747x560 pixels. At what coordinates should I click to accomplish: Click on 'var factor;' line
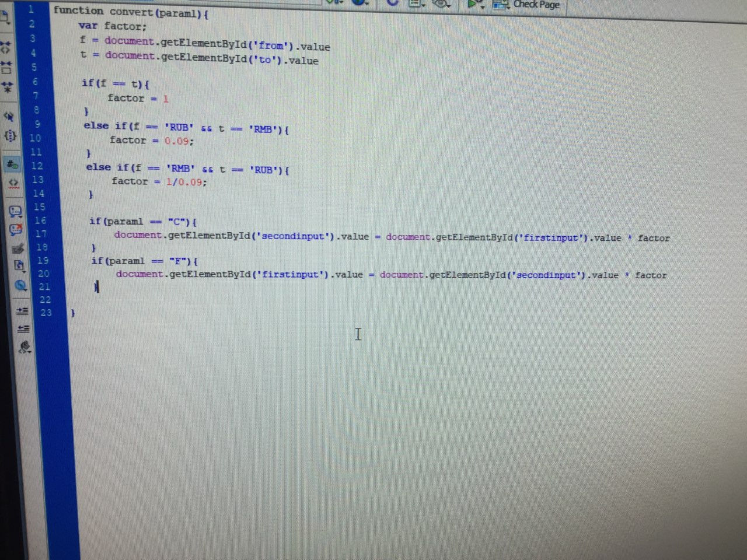pos(113,26)
